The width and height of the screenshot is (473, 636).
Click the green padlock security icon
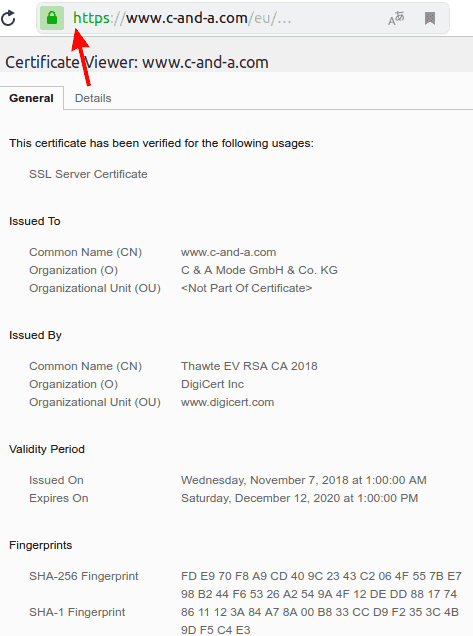(52, 18)
